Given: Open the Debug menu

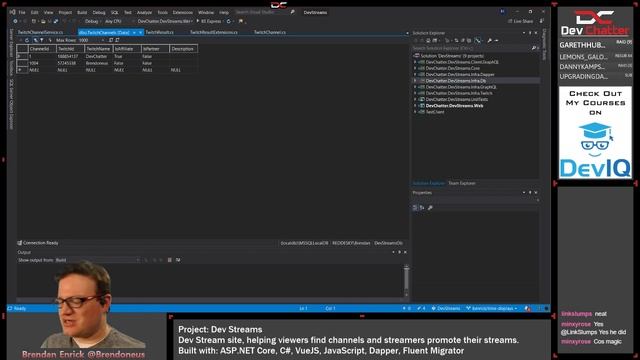Looking at the screenshot, I should (x=99, y=13).
